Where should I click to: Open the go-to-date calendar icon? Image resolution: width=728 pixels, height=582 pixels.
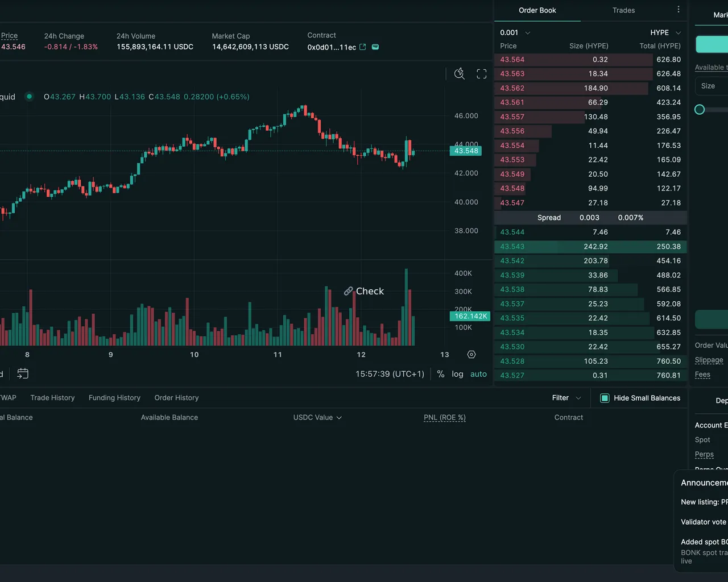(23, 373)
